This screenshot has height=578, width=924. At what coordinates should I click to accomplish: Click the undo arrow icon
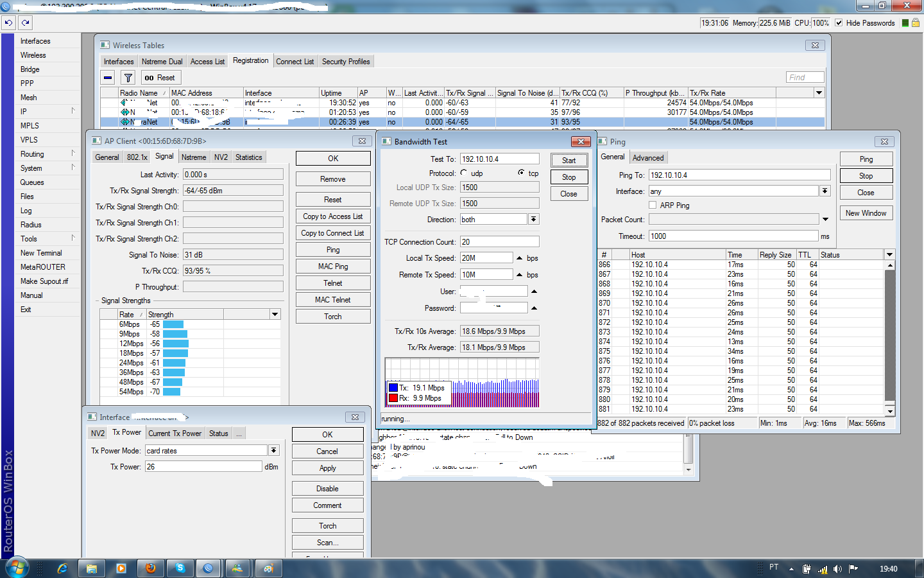[x=8, y=22]
